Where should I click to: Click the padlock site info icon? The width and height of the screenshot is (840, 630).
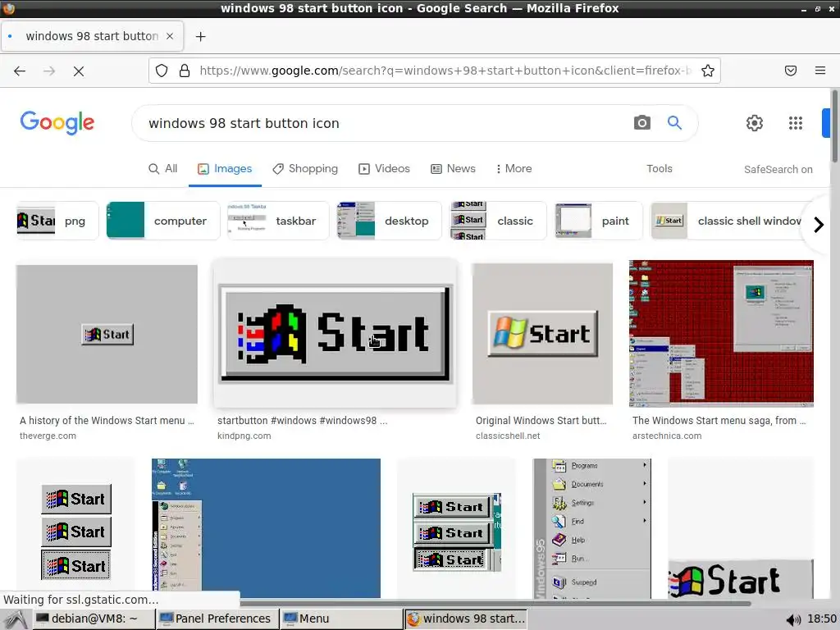pyautogui.click(x=185, y=71)
